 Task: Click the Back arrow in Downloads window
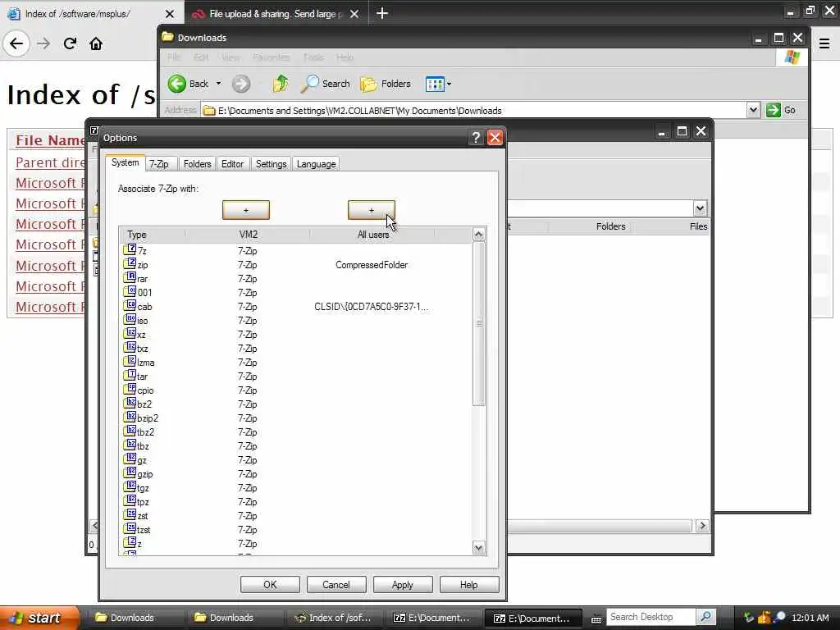click(177, 84)
